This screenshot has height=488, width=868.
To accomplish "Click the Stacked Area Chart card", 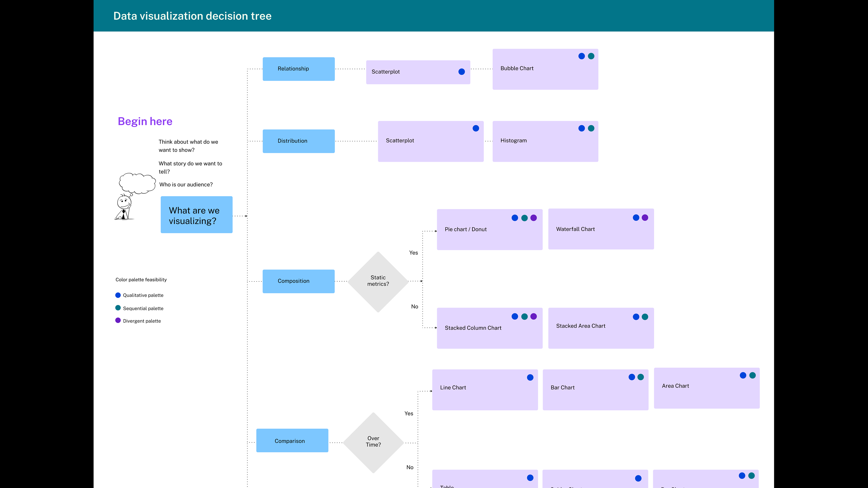I will point(600,328).
